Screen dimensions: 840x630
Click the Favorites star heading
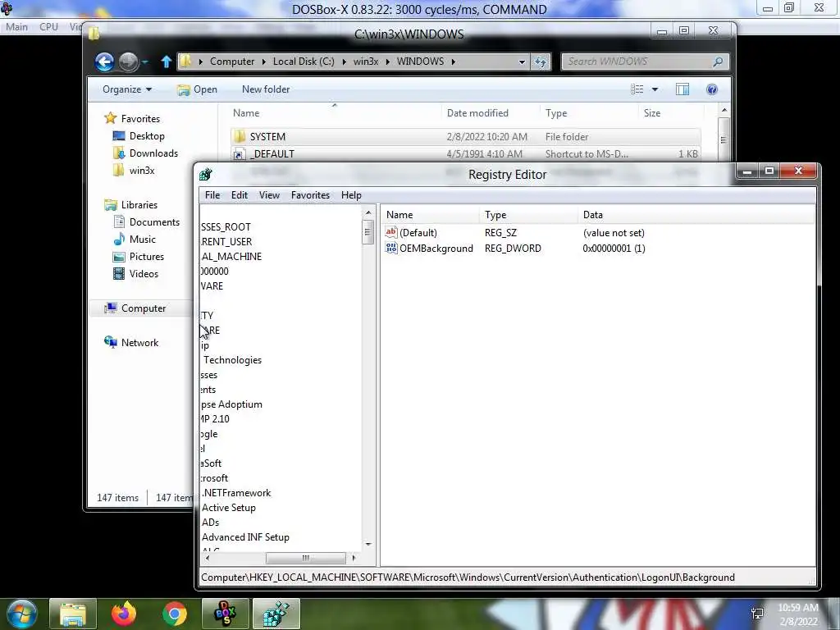click(x=132, y=118)
